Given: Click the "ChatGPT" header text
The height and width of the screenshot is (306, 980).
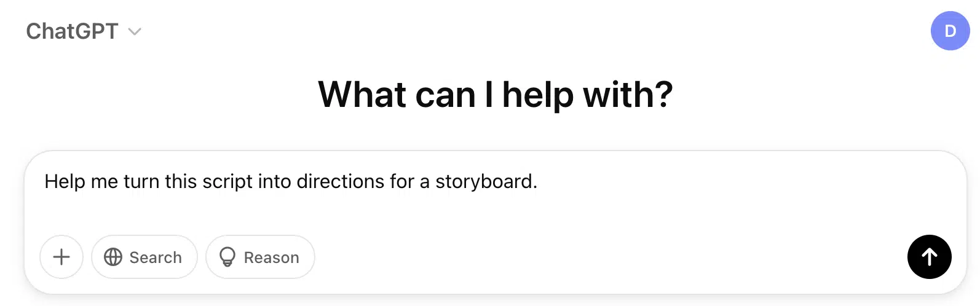Looking at the screenshot, I should [x=72, y=31].
